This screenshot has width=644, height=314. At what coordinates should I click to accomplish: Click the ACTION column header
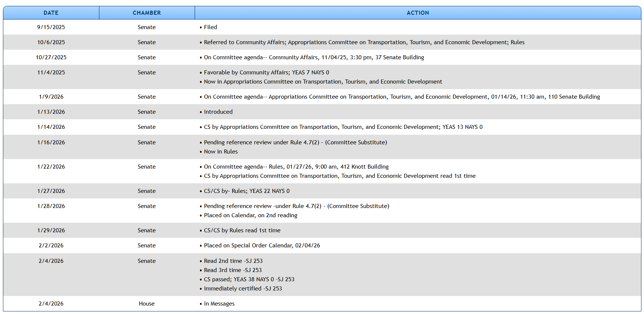pyautogui.click(x=417, y=13)
